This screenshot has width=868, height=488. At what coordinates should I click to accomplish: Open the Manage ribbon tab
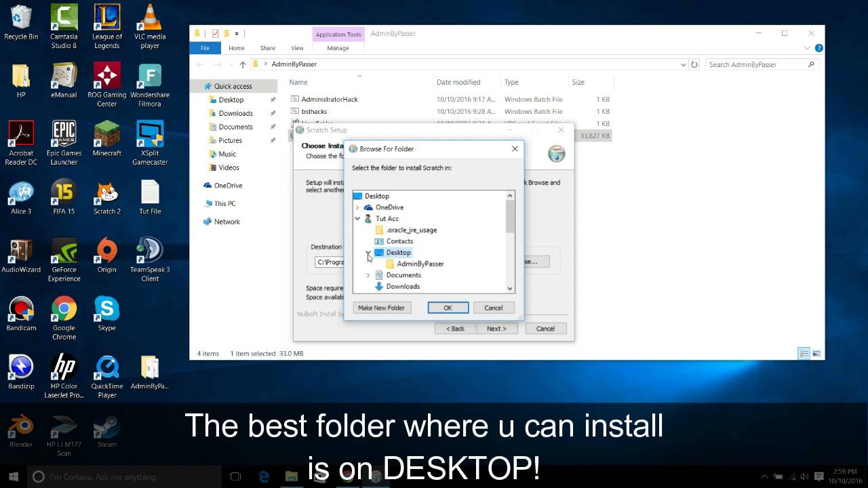pyautogui.click(x=338, y=48)
